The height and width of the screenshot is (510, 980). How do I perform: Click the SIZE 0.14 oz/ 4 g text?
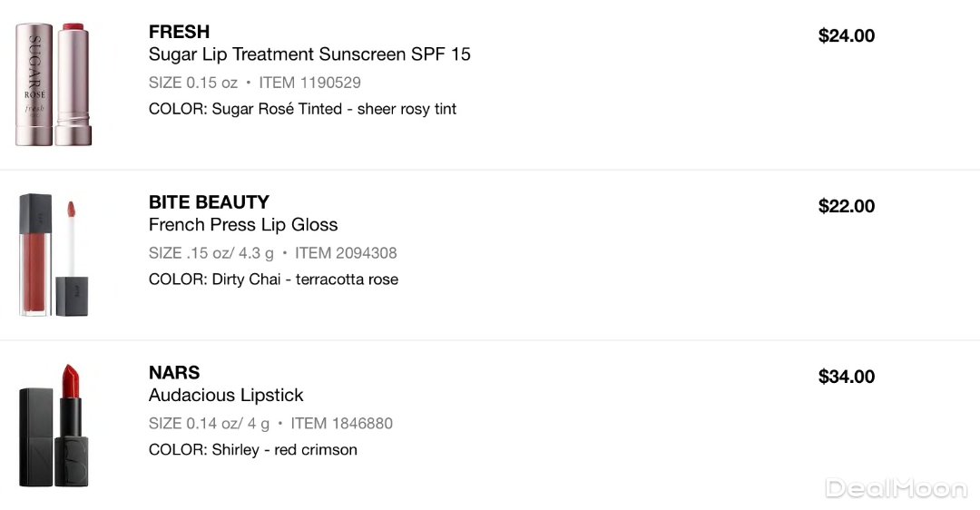[x=209, y=424]
